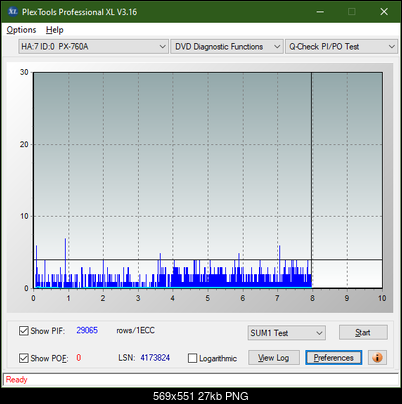Open the Options menu
Image resolution: width=402 pixels, height=404 pixels.
(x=21, y=30)
